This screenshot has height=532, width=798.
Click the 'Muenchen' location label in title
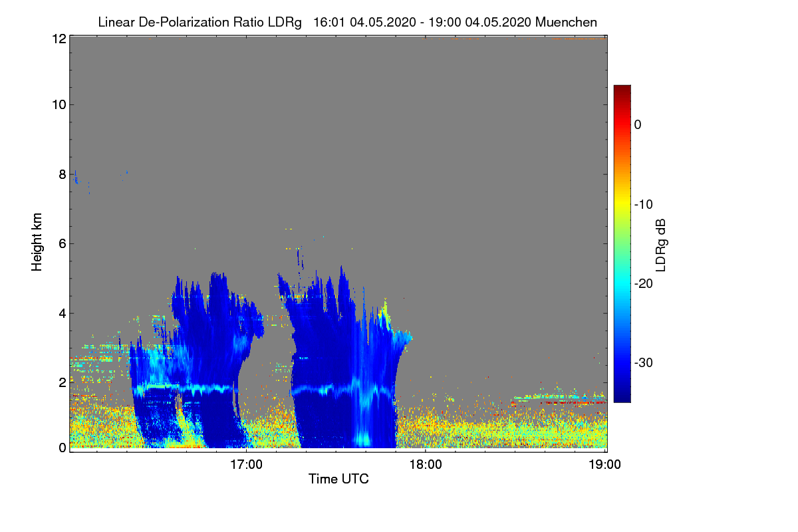(566, 22)
